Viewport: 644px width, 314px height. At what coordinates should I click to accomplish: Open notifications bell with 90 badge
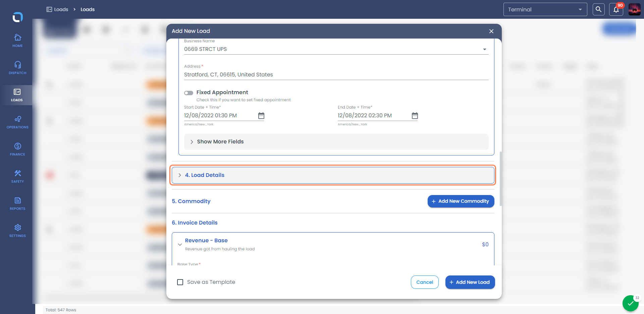616,9
